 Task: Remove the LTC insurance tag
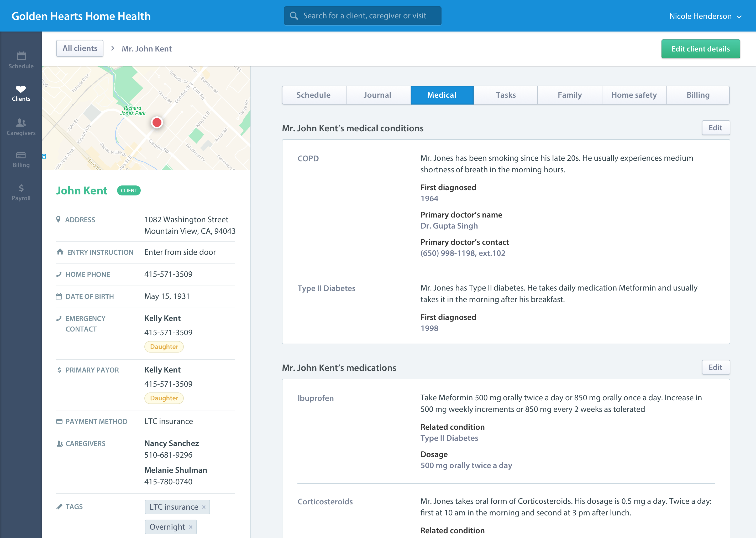(x=204, y=507)
